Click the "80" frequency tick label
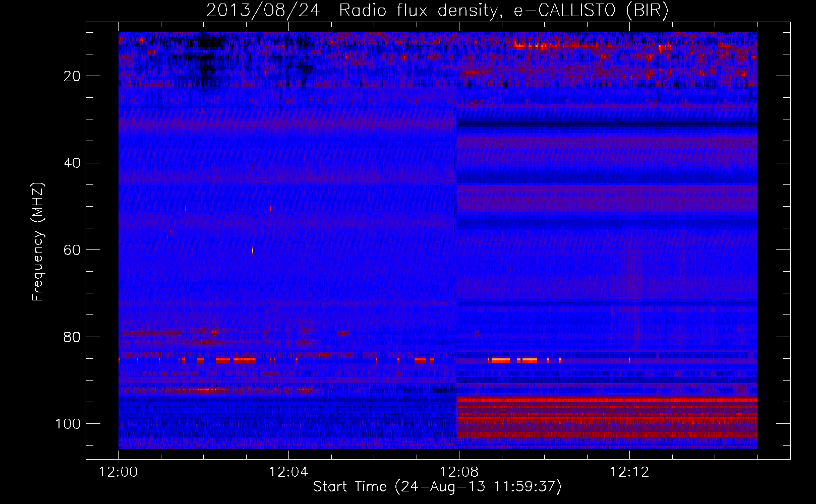The image size is (816, 504). pyautogui.click(x=73, y=337)
